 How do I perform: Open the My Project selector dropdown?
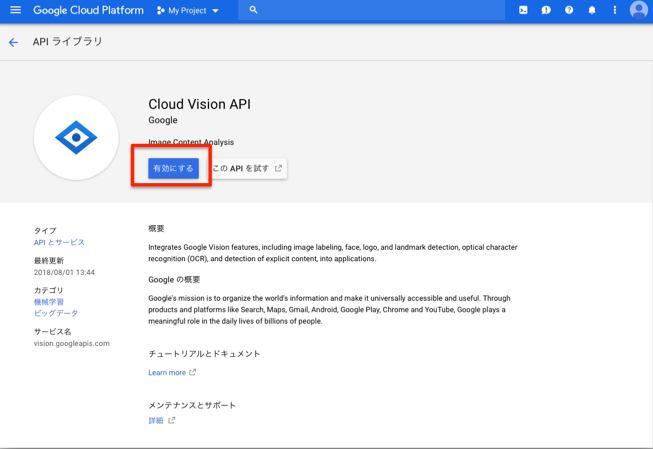click(x=188, y=10)
